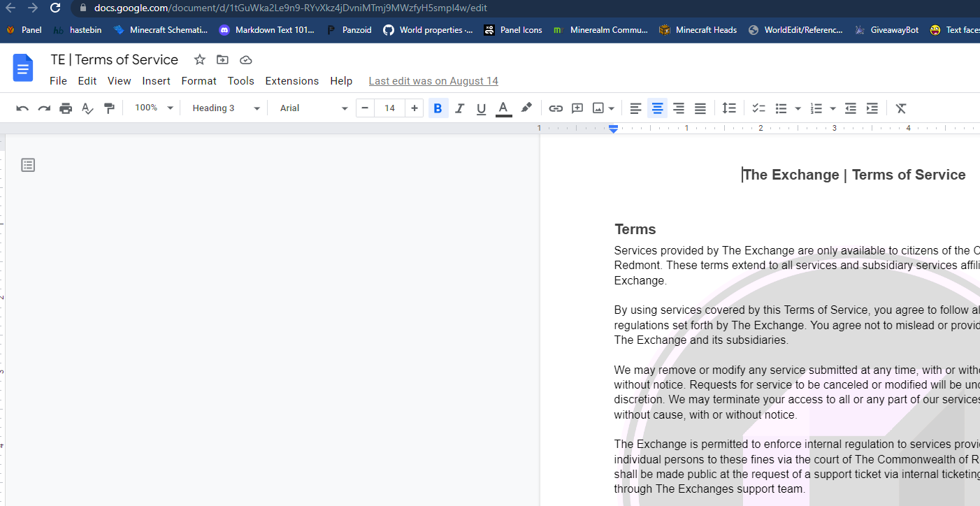Image resolution: width=980 pixels, height=506 pixels.
Task: Open the Tools menu
Action: 241,81
